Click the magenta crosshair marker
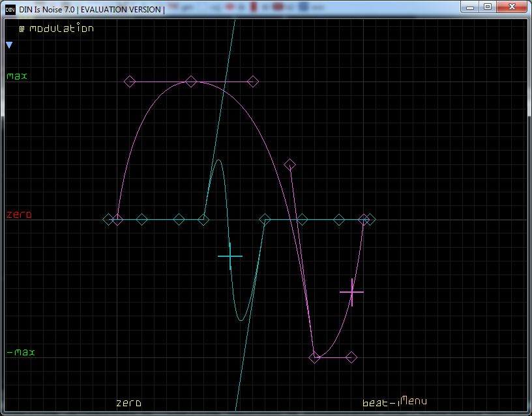Screen dimensions: 532x416 point(352,293)
